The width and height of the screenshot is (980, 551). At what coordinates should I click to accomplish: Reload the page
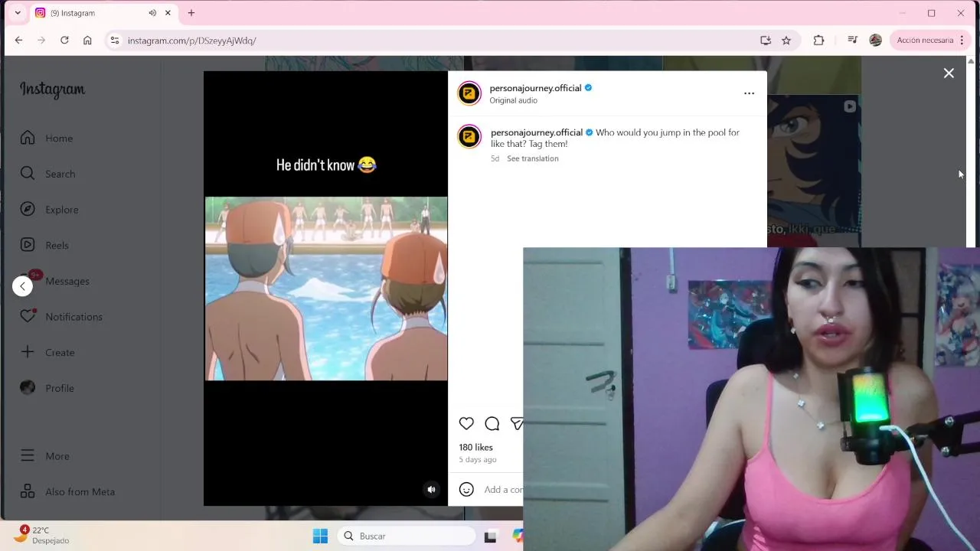pyautogui.click(x=64, y=41)
